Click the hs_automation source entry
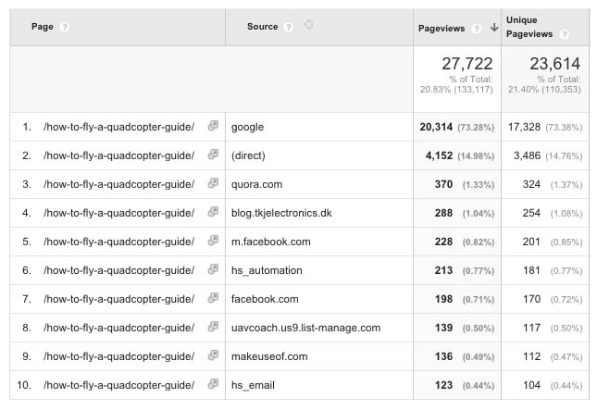Screen dimensions: 598x410 point(267,270)
